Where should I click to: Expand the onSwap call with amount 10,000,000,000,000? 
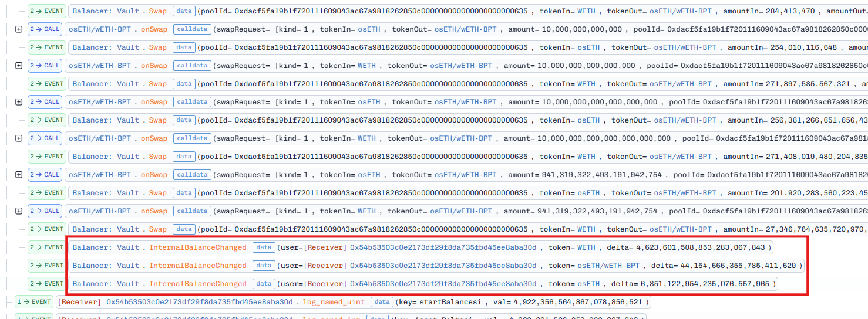point(18,29)
